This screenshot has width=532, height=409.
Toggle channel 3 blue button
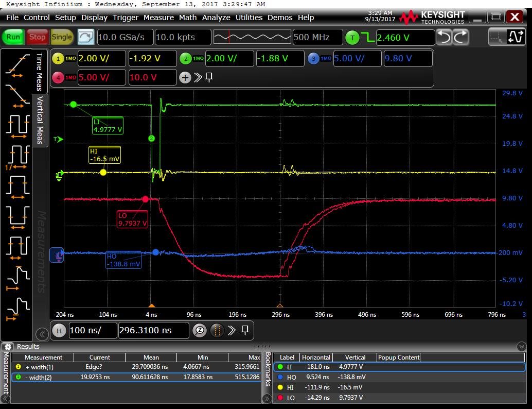pyautogui.click(x=313, y=59)
